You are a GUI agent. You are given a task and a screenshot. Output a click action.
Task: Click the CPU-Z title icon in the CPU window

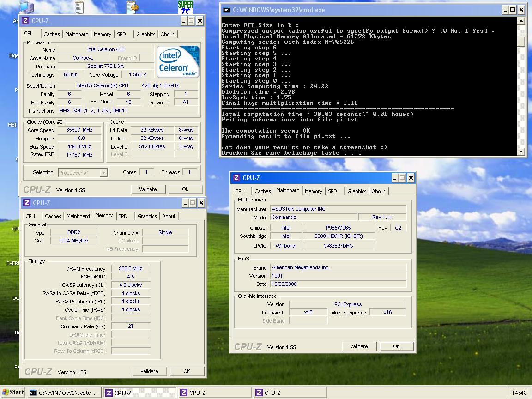click(x=25, y=21)
